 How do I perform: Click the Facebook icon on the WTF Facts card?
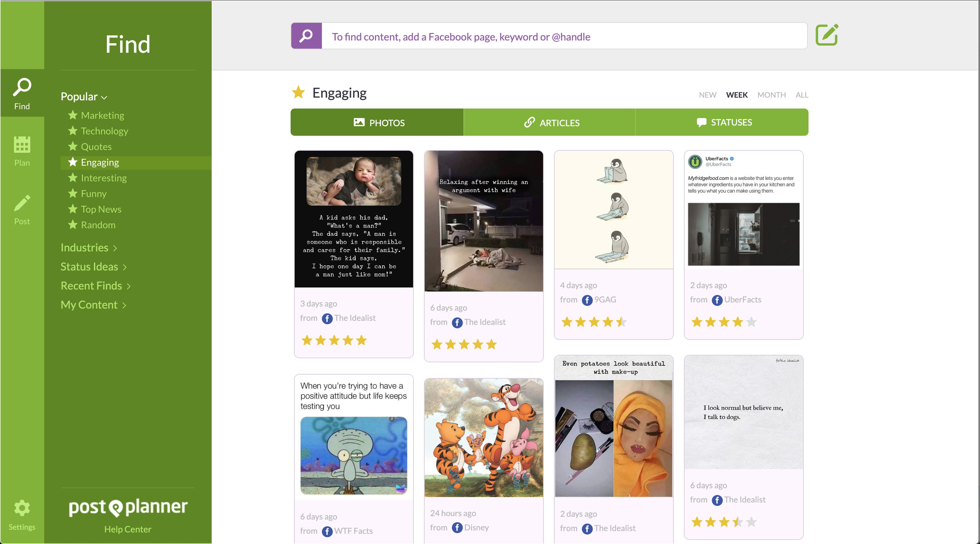pos(327,531)
